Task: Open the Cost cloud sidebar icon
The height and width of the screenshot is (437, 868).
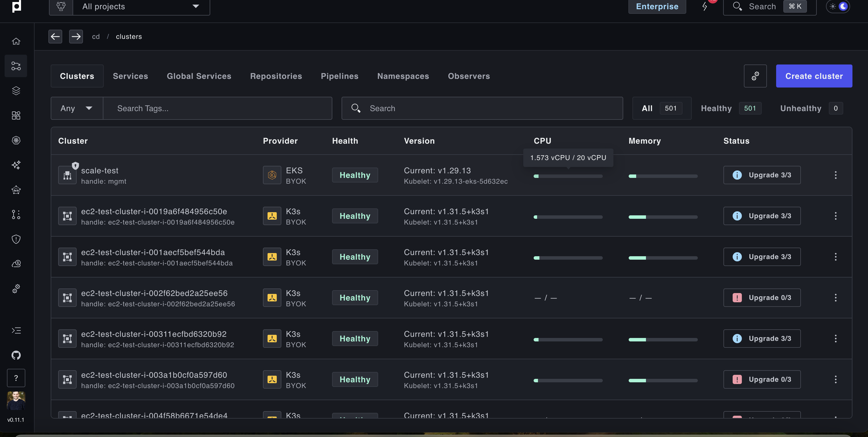Action: coord(16,264)
